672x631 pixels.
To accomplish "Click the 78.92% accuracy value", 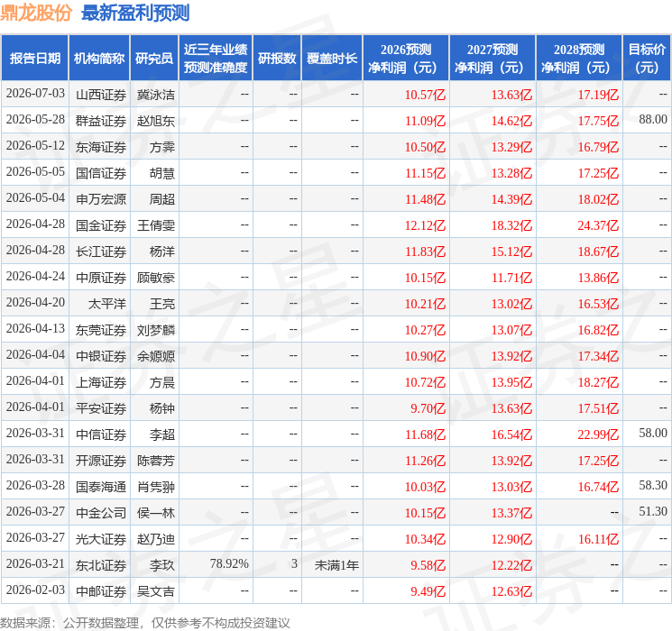I will [229, 563].
